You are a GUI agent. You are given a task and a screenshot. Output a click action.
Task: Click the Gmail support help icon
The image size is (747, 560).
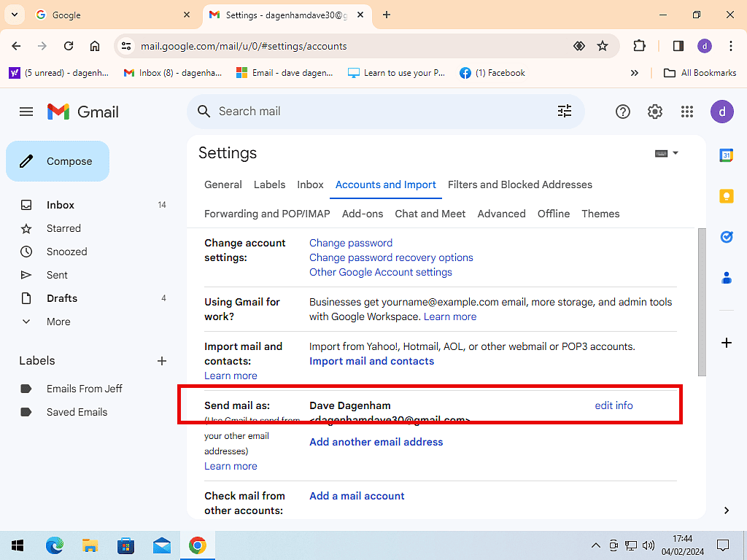[x=622, y=112]
